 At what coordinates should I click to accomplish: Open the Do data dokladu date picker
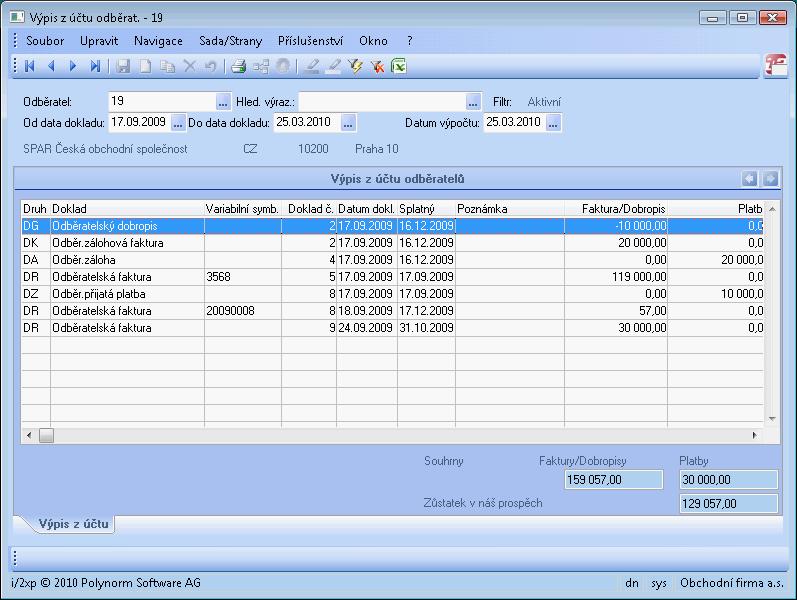[348, 123]
